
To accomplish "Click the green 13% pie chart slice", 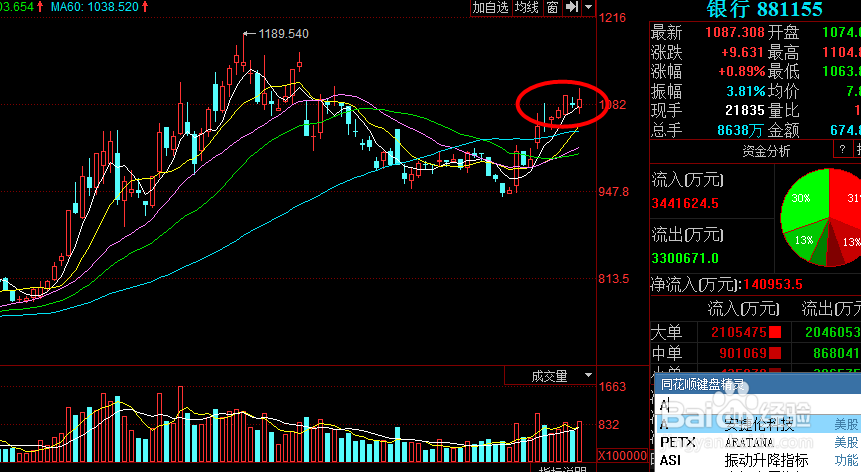I will (804, 240).
